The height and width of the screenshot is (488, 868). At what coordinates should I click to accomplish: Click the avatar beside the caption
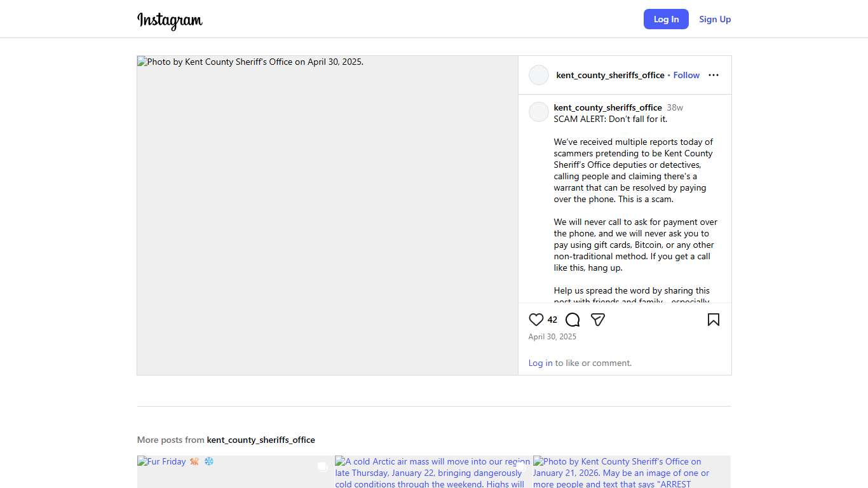point(539,112)
